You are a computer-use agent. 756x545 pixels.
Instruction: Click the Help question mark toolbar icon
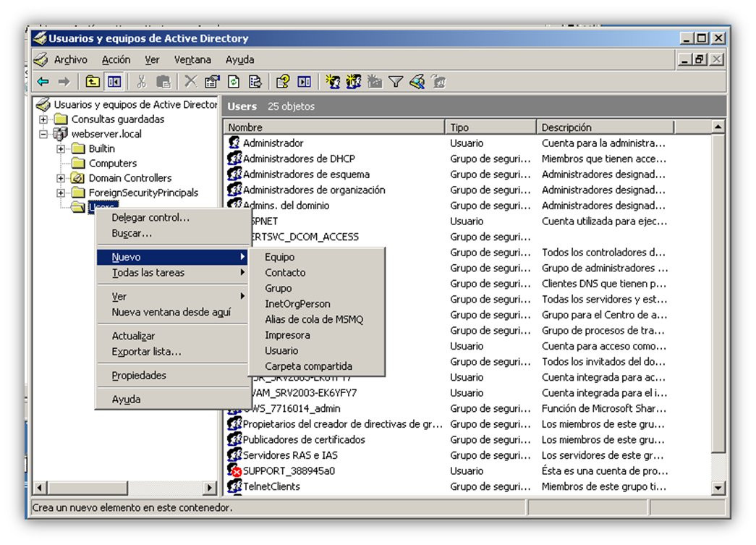[283, 82]
